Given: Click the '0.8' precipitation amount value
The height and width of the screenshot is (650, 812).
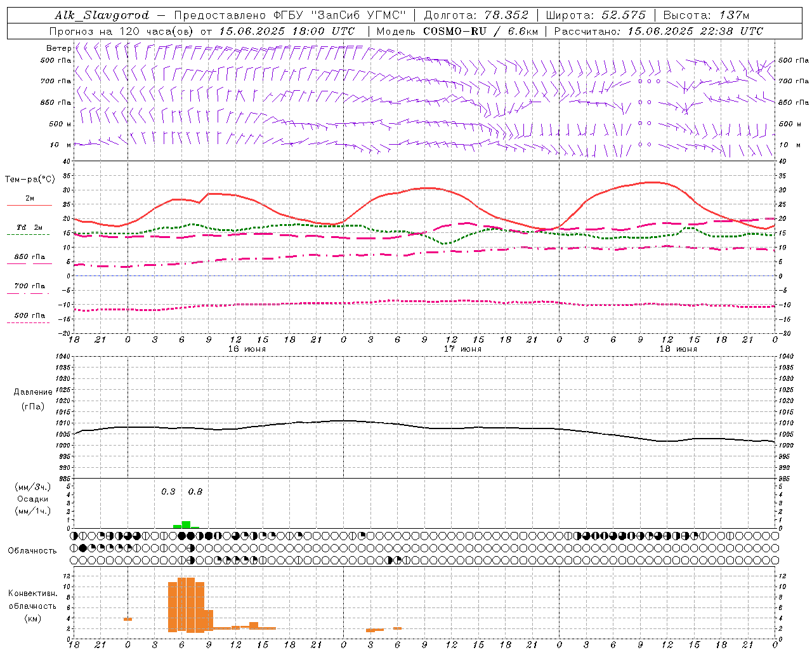Looking at the screenshot, I should (195, 492).
